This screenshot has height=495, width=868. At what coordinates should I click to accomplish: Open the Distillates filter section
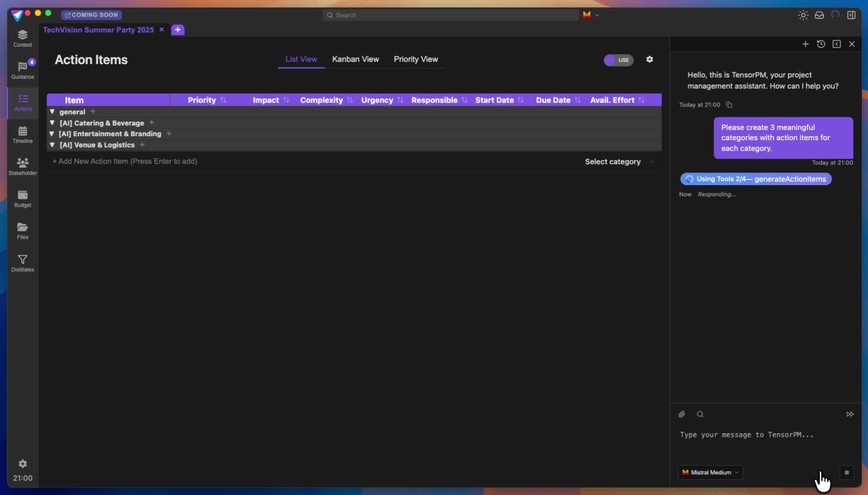tap(22, 263)
